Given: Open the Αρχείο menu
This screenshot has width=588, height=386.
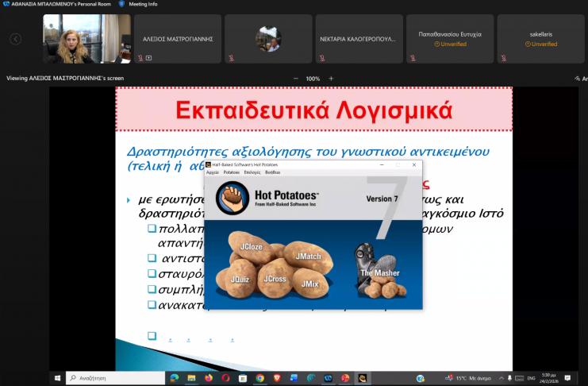Looking at the screenshot, I should [x=212, y=172].
